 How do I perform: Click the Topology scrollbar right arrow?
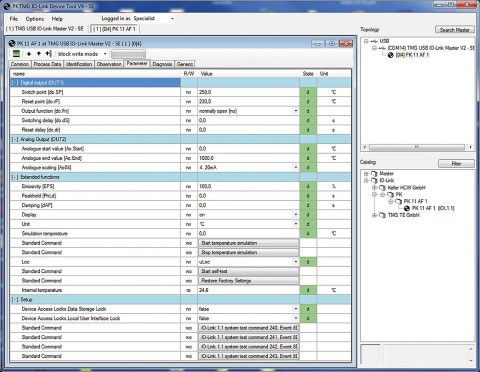[470, 147]
